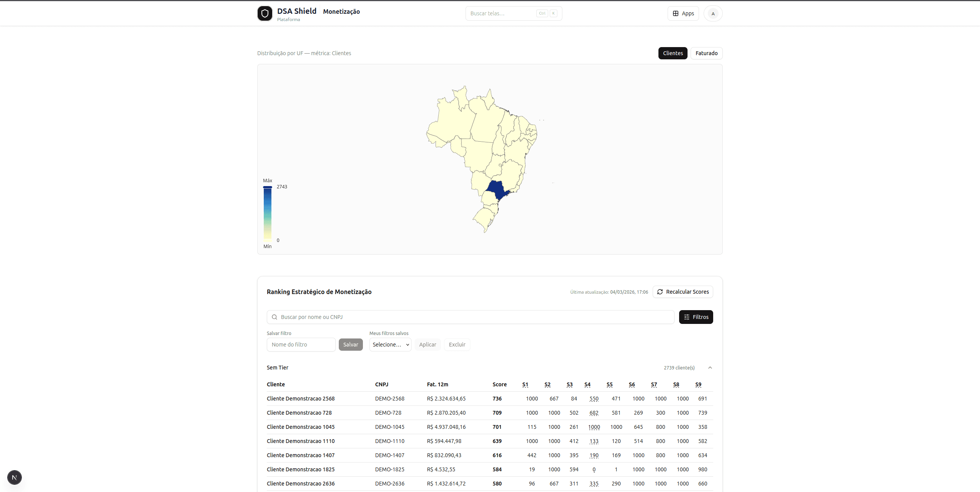Click the Excluir saved filter button
980x492 pixels.
pos(457,345)
